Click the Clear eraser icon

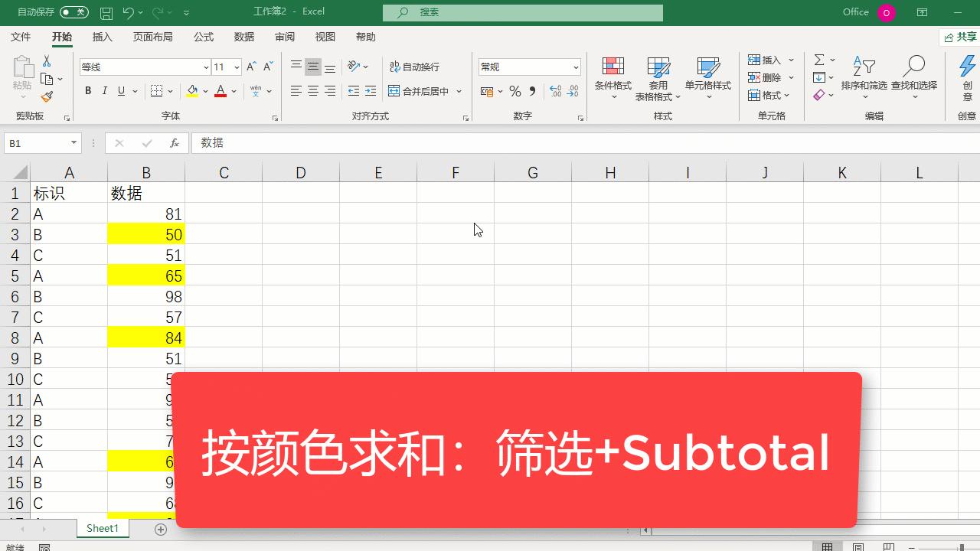point(819,95)
